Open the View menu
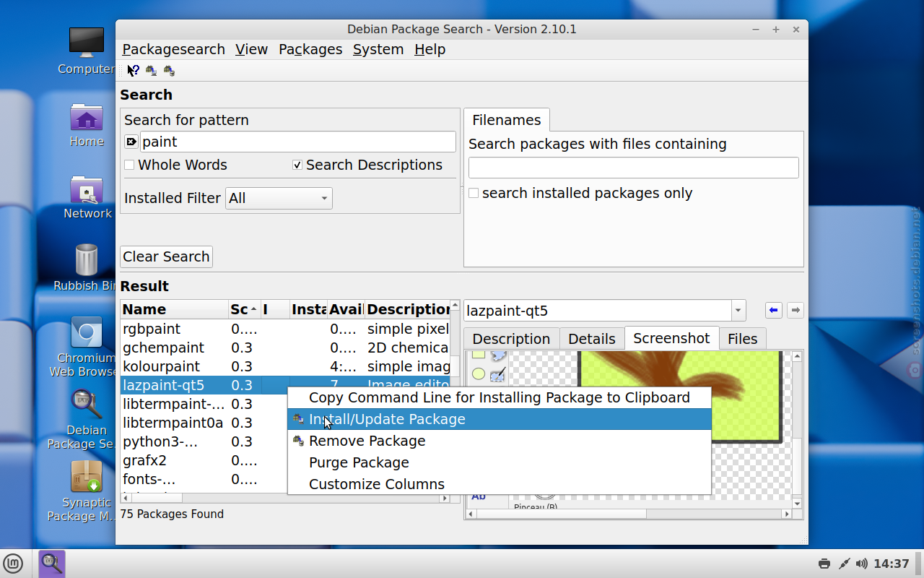Viewport: 924px width, 578px height. (251, 49)
